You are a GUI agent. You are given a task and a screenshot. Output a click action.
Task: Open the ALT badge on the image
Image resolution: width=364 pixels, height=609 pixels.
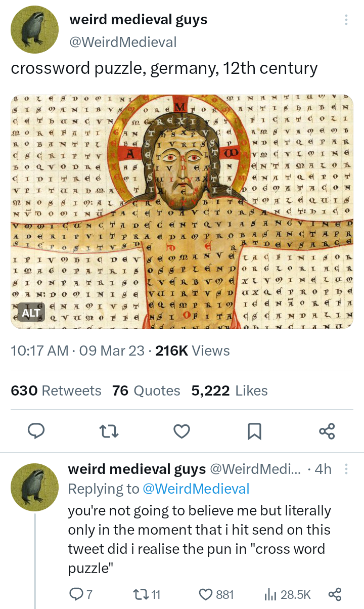click(31, 312)
